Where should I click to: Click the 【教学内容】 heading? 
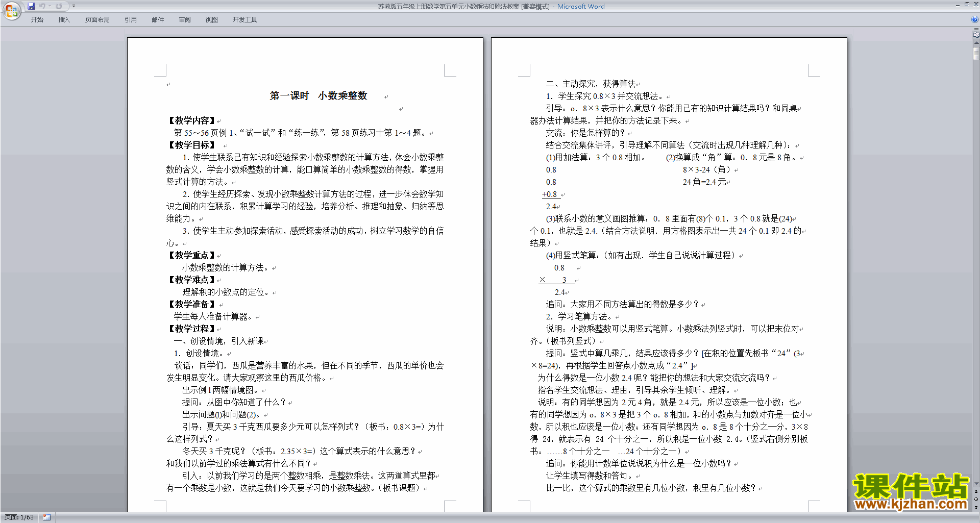192,120
